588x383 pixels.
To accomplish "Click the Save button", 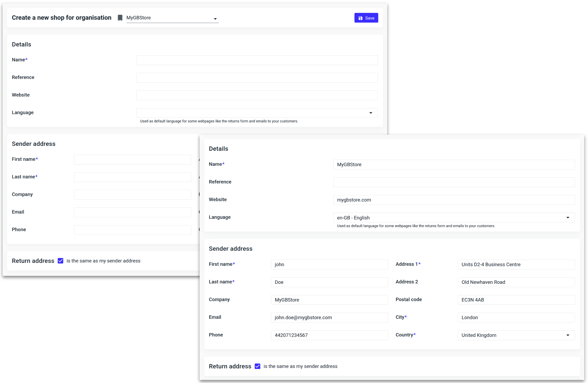I will pos(366,18).
